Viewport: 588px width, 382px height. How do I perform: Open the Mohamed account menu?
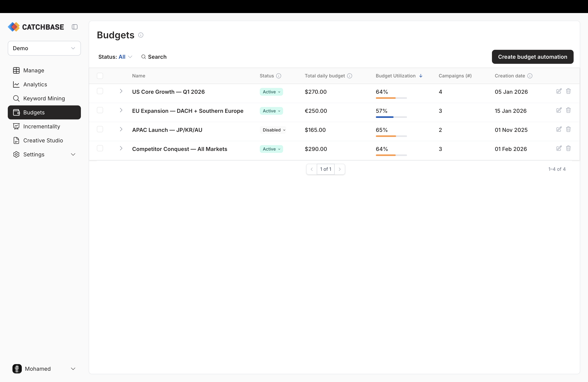[x=44, y=369]
